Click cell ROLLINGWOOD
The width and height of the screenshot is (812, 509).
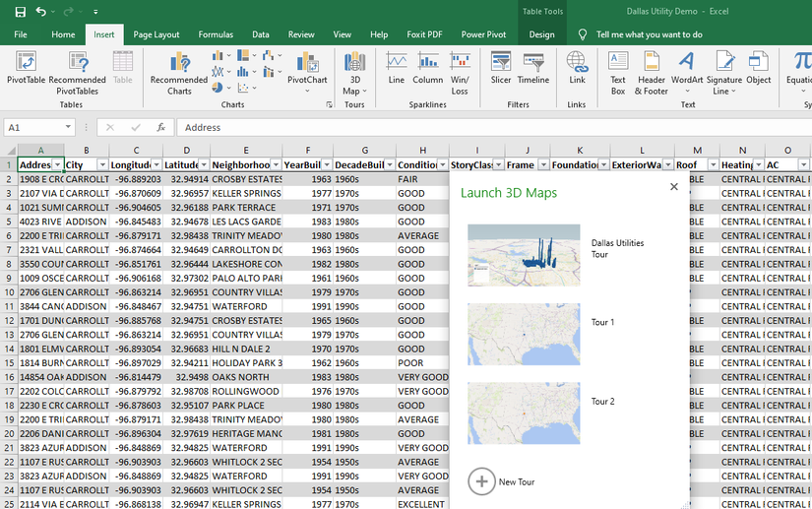tap(246, 392)
